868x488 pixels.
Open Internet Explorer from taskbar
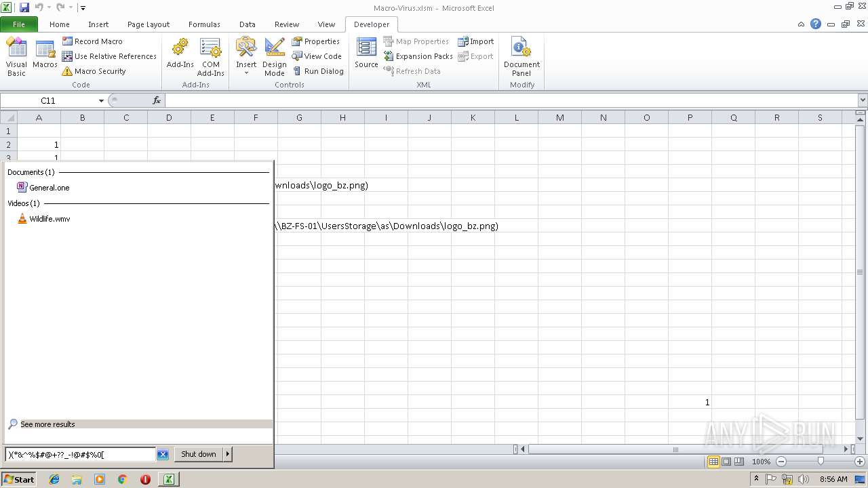[54, 479]
